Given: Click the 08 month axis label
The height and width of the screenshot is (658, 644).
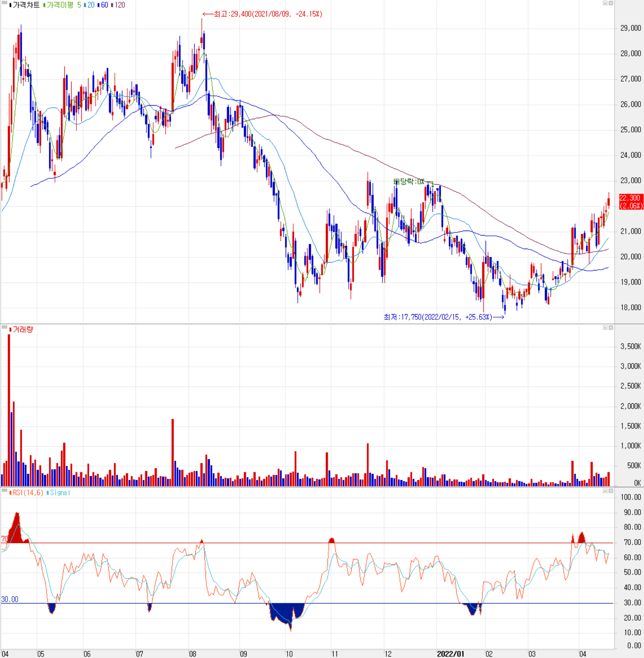Looking at the screenshot, I should [x=193, y=654].
